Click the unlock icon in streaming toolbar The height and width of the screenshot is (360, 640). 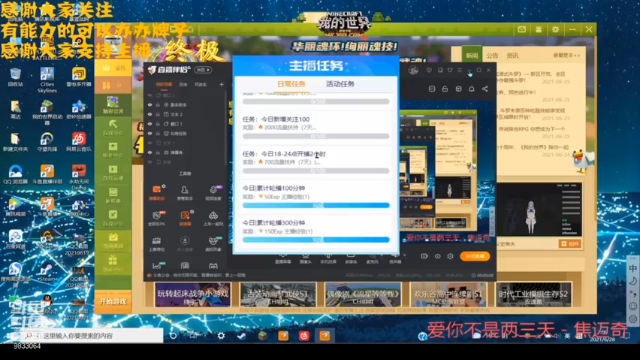445,89
